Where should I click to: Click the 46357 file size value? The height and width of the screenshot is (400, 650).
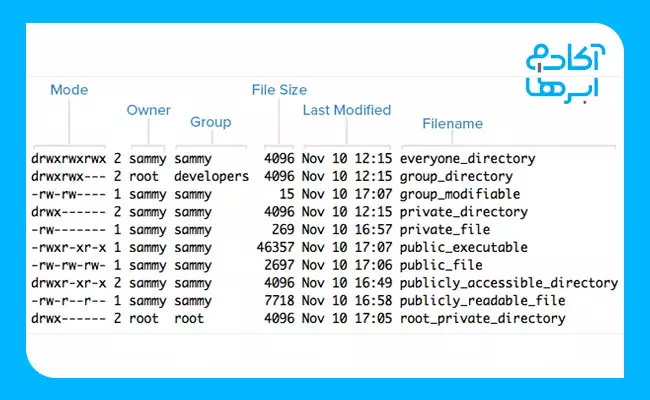point(274,247)
